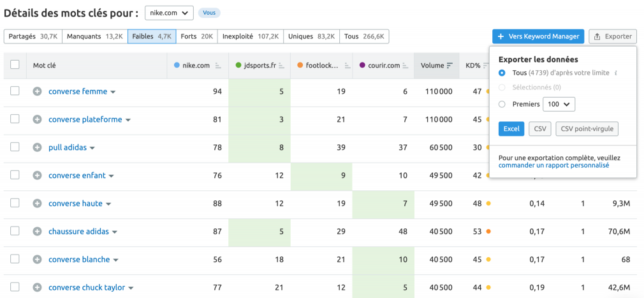Viewport: 644px width, 298px height.
Task: Expand arrow next to 'converse blanche'
Action: 116,260
